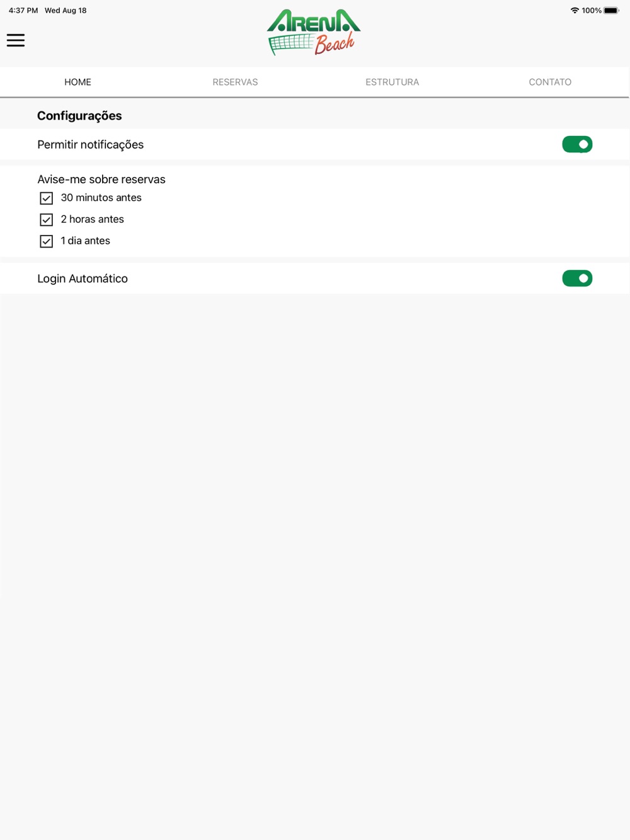Go to the ESTRUTURA tab
Image resolution: width=630 pixels, height=840 pixels.
point(392,82)
